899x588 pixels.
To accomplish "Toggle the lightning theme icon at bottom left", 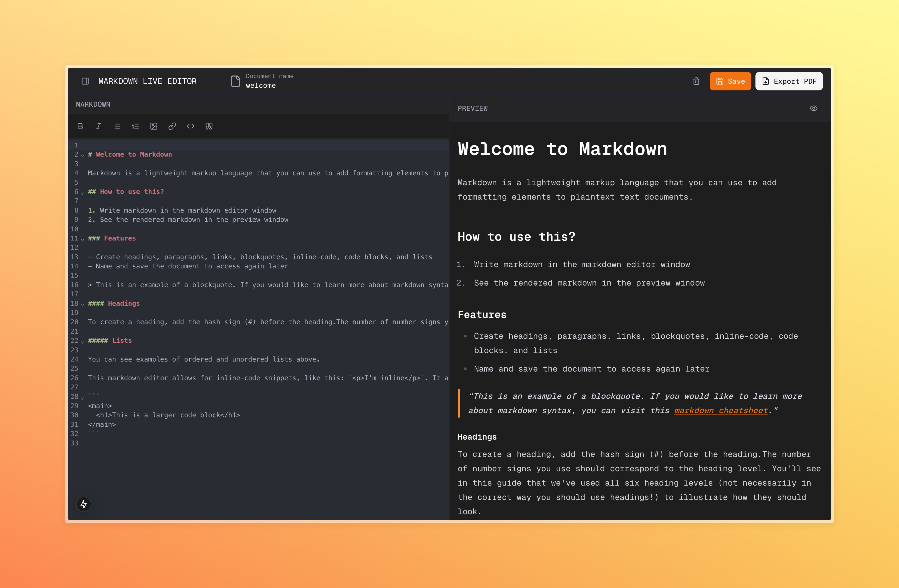I will pyautogui.click(x=84, y=504).
